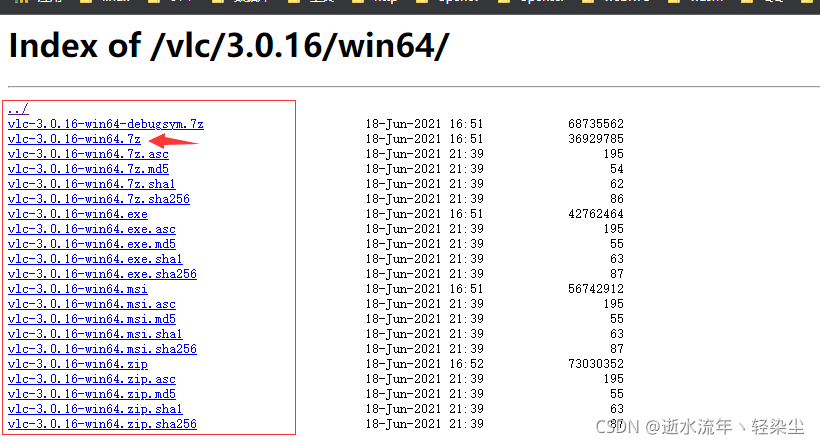Click the file size 42762464
The image size is (820, 444).
click(596, 214)
